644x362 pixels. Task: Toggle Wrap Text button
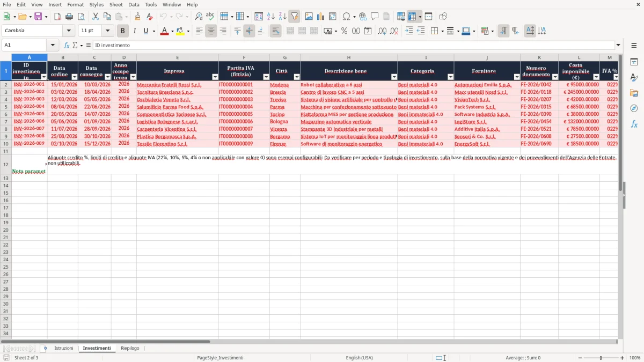[x=276, y=31]
